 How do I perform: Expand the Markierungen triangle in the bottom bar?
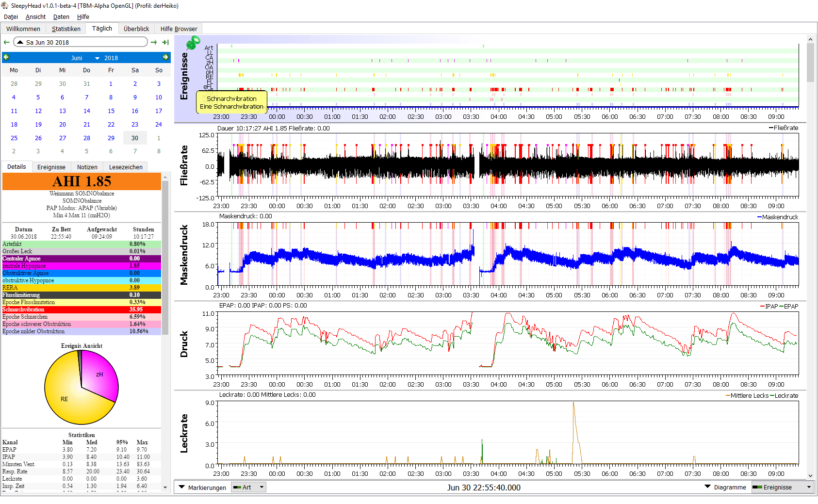coord(182,487)
